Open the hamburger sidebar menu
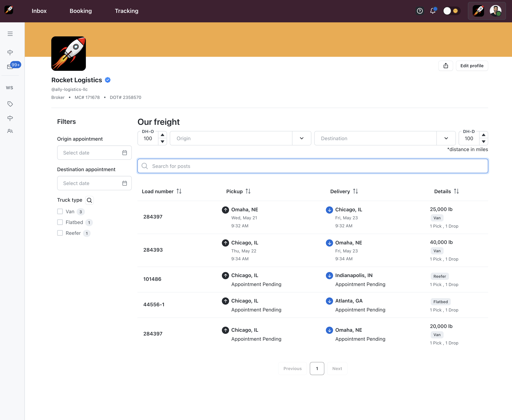This screenshot has width=512, height=420. (x=10, y=34)
